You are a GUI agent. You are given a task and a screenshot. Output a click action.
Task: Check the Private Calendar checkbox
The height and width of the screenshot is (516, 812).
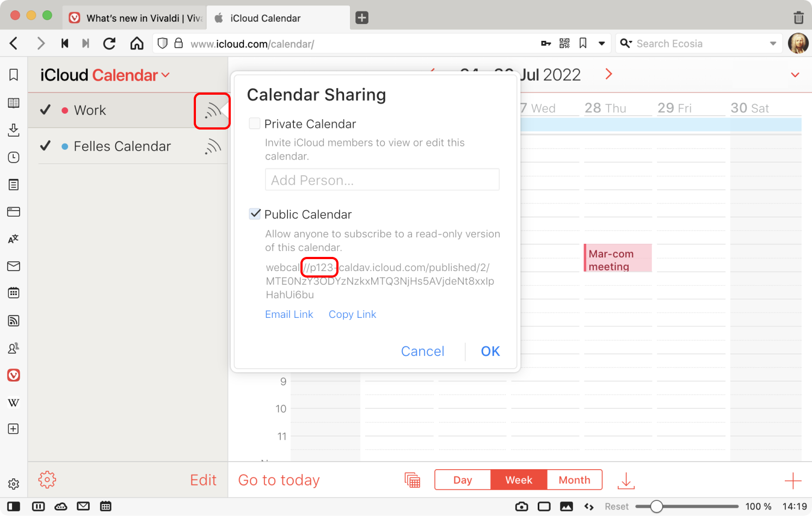pyautogui.click(x=255, y=124)
